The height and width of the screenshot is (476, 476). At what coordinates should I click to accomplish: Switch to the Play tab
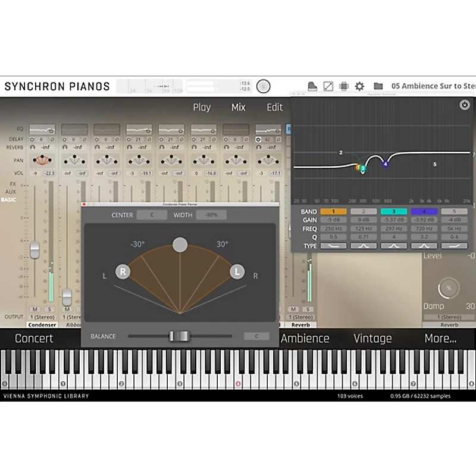coord(202,108)
